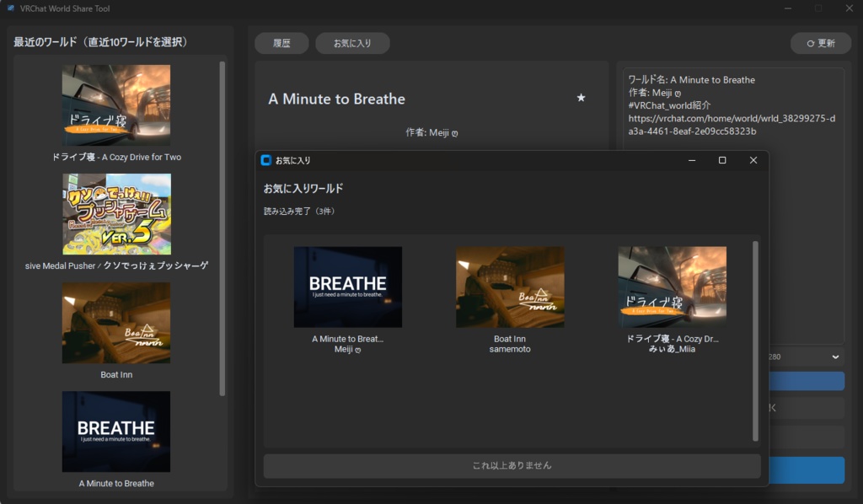The image size is (863, 504).
Task: Close the お気に入り dialog
Action: 753,160
